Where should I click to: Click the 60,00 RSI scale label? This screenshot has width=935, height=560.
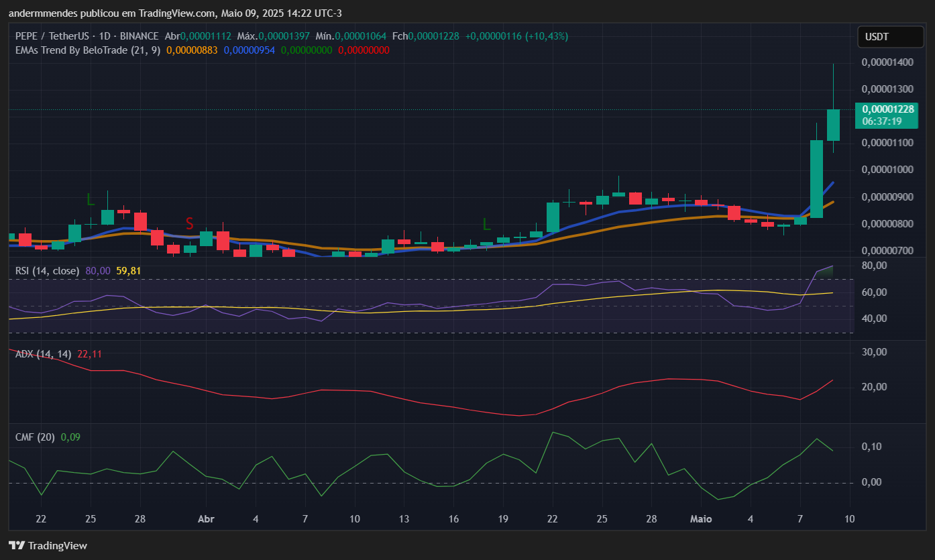[x=875, y=292]
